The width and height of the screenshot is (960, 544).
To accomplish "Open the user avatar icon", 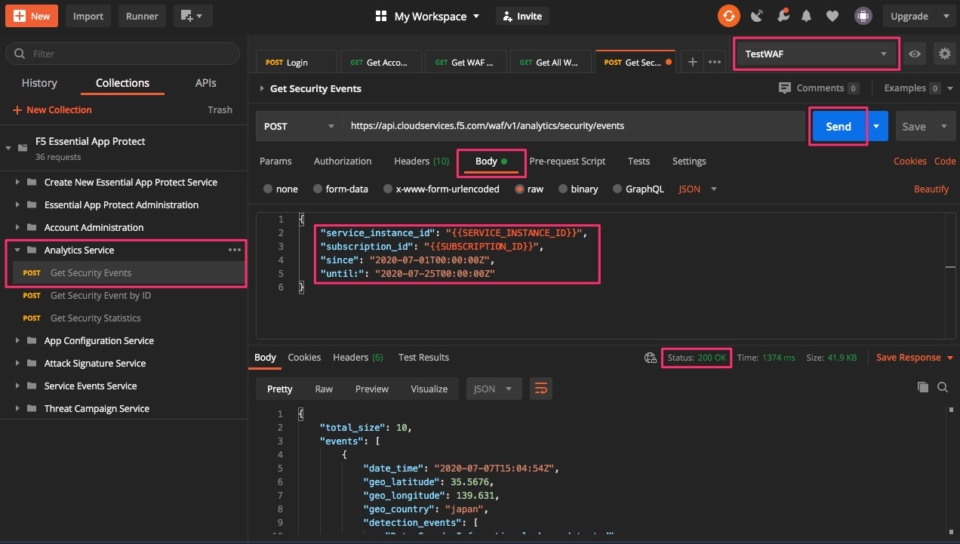I will (863, 16).
